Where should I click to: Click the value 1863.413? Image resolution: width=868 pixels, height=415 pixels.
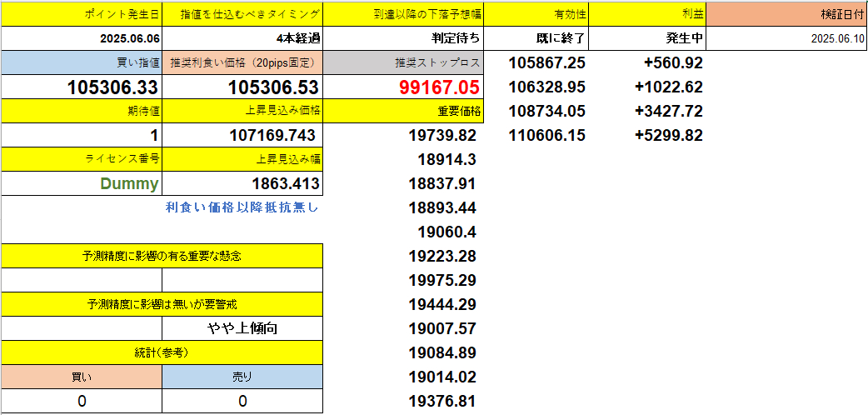click(242, 183)
